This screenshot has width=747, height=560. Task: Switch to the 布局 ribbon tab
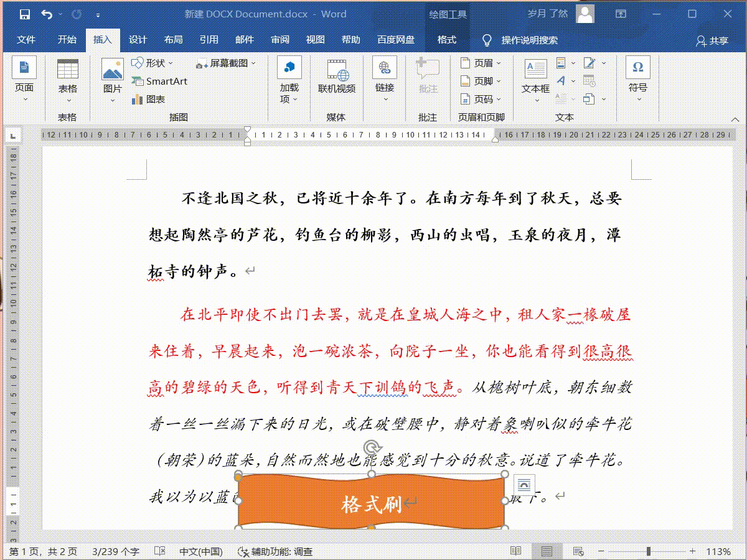[x=174, y=40]
